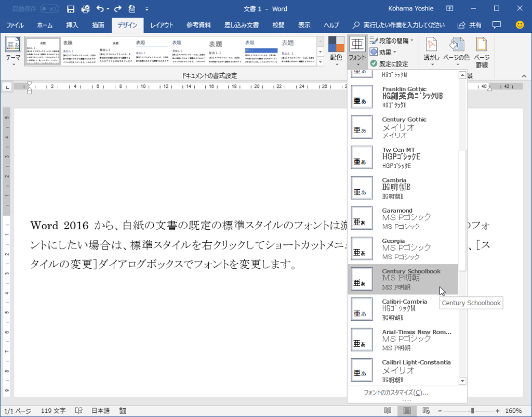Viewport: 532px width, 417px height.
Task: Select the Tw Cen MT font theme
Action: pyautogui.click(x=403, y=158)
